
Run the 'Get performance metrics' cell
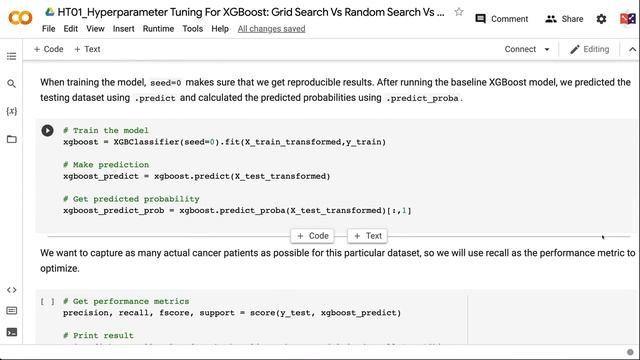point(47,301)
